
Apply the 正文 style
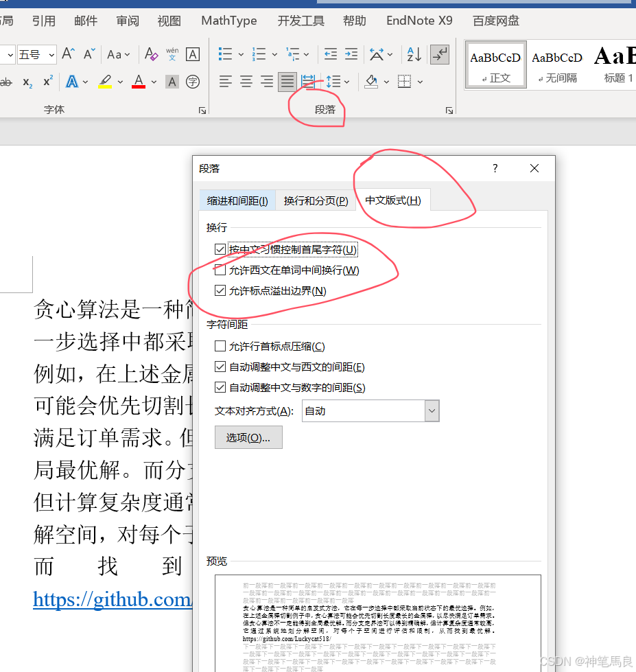coord(495,65)
